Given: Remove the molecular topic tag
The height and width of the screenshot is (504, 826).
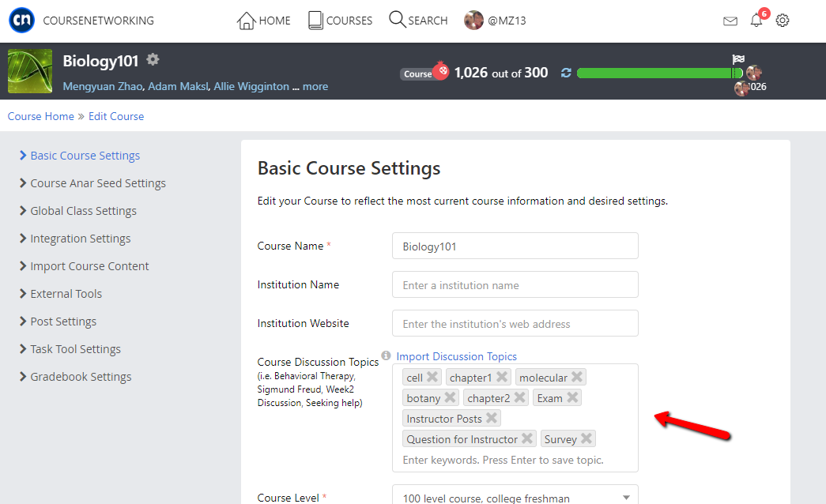Looking at the screenshot, I should click(577, 377).
